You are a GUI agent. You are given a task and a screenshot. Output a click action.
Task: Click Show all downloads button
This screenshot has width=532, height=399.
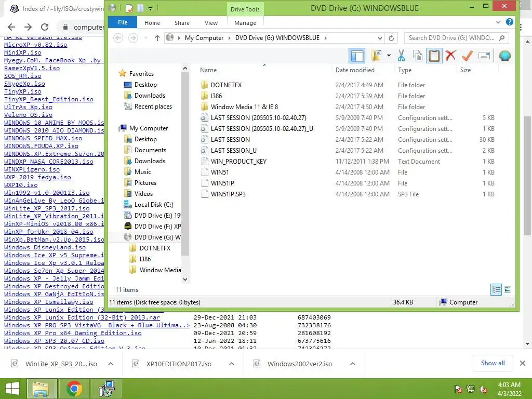(493, 363)
